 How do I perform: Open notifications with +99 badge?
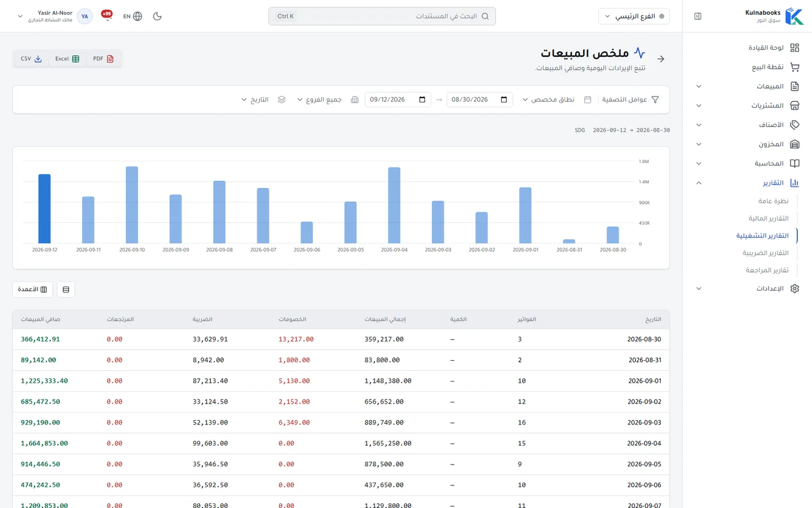point(107,15)
